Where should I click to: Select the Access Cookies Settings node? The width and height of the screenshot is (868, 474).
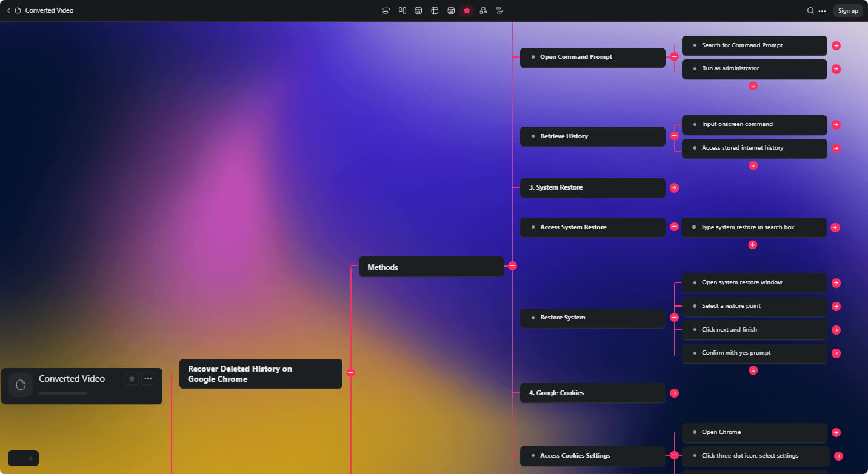[x=593, y=456]
